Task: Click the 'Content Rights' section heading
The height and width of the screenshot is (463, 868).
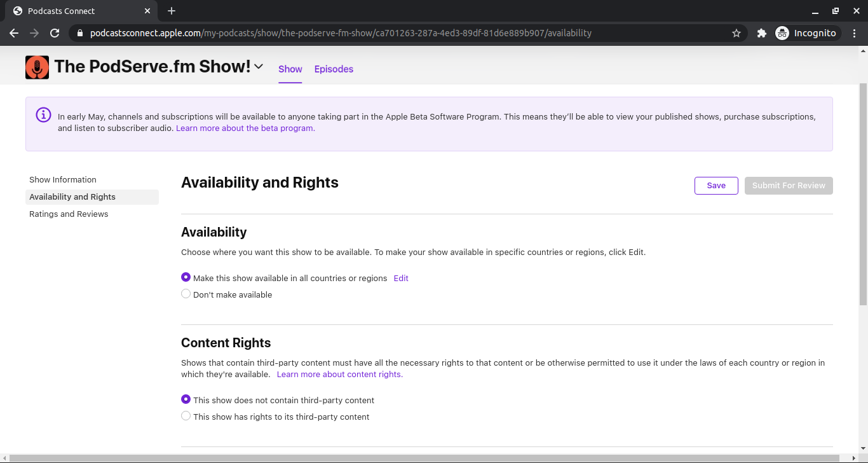Action: pyautogui.click(x=226, y=343)
